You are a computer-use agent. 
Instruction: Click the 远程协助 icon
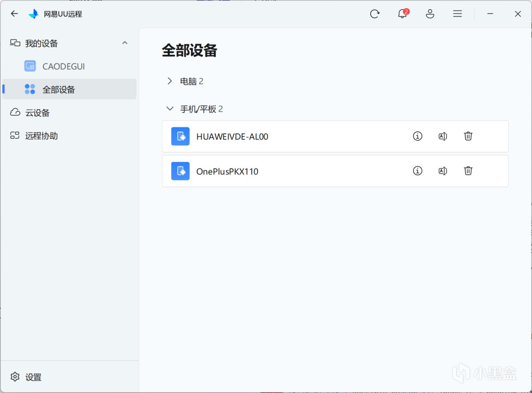pyautogui.click(x=15, y=135)
